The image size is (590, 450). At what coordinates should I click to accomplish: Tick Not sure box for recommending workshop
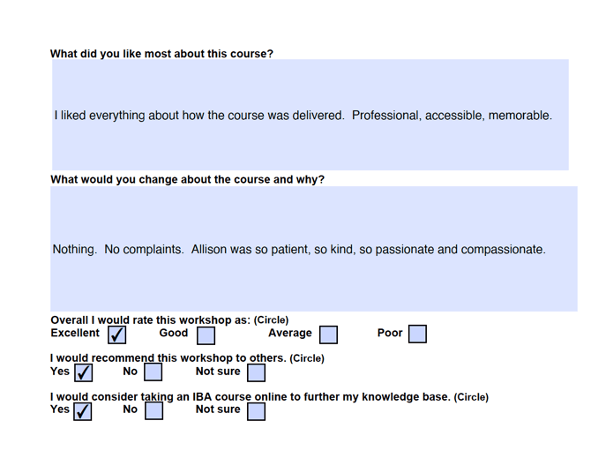click(x=256, y=372)
